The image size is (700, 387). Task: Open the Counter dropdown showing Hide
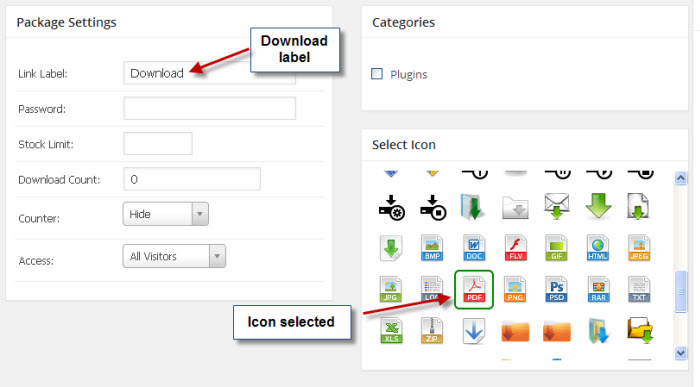pyautogui.click(x=166, y=214)
